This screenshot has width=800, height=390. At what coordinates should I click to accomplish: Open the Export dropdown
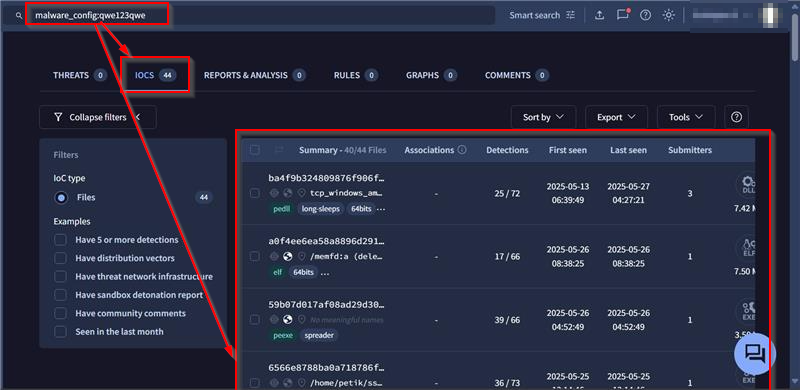pyautogui.click(x=616, y=117)
